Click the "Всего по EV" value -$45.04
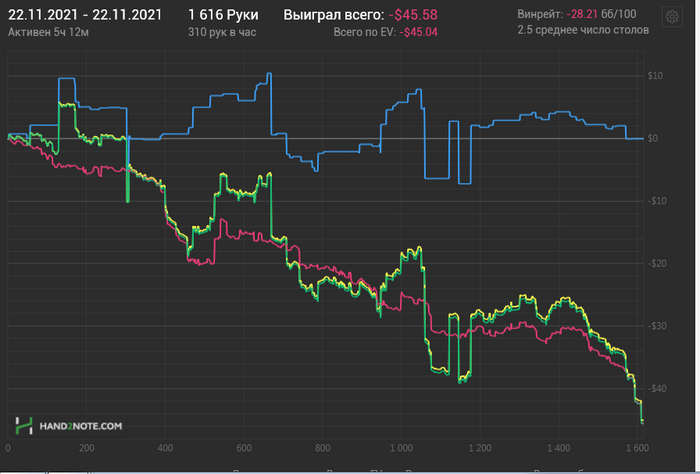 pyautogui.click(x=418, y=32)
